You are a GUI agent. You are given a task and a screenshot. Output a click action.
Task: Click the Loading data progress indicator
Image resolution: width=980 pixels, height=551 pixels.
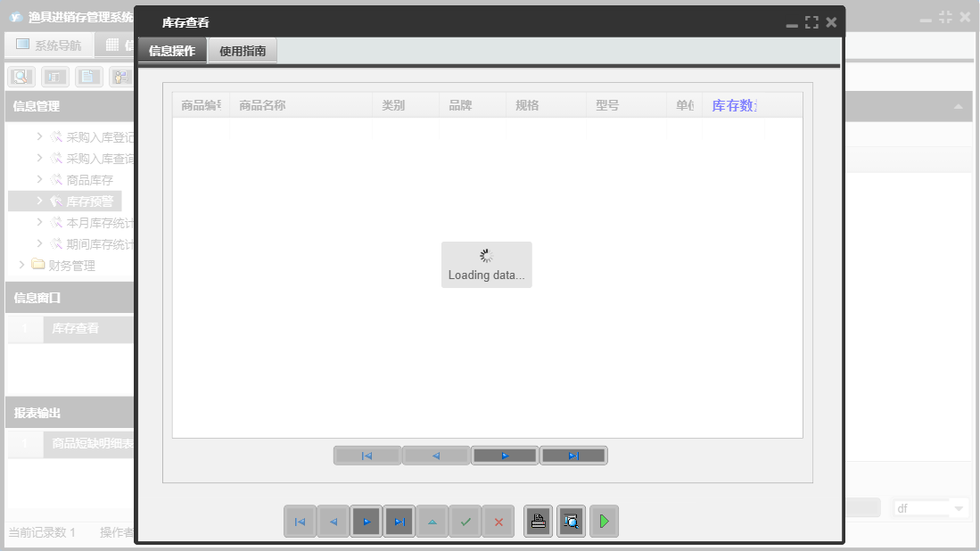[x=486, y=265]
